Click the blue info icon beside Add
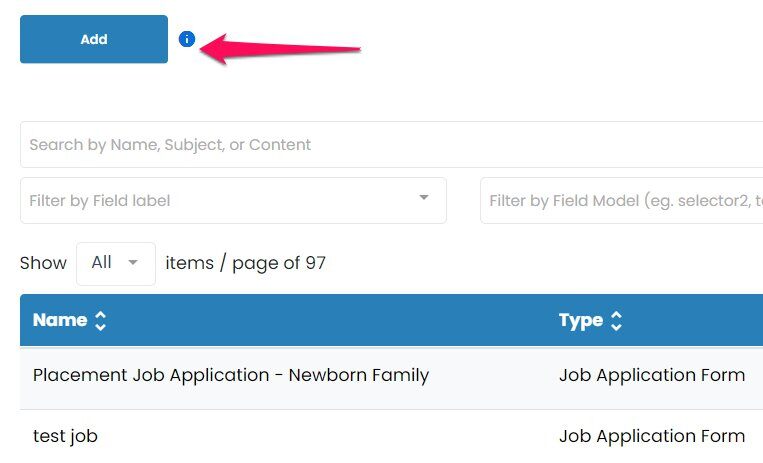763x463 pixels. tap(187, 39)
